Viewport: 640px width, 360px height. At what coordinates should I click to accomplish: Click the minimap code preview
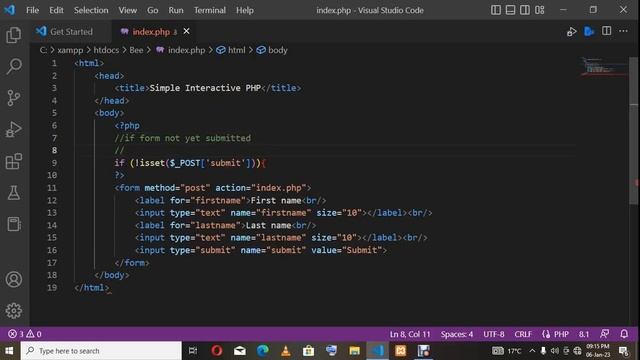(604, 67)
